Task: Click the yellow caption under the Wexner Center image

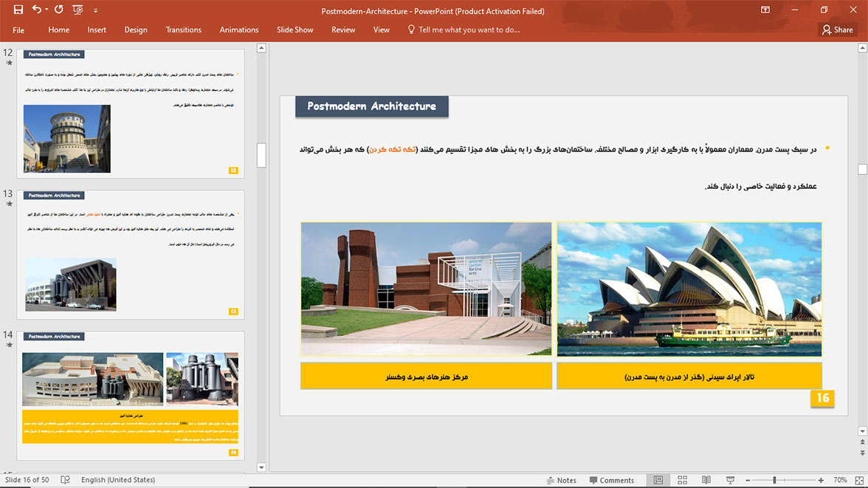Action: pos(427,376)
